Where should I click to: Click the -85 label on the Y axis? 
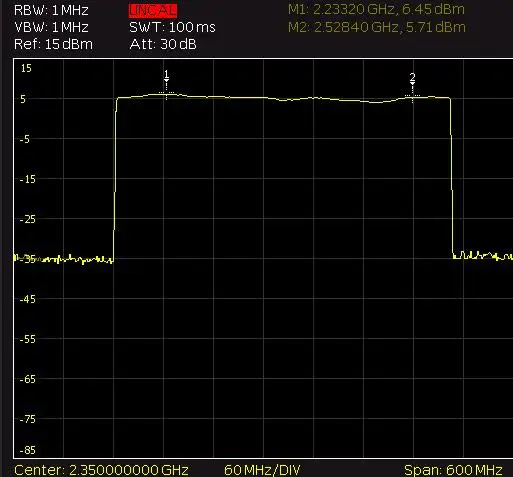coord(27,450)
